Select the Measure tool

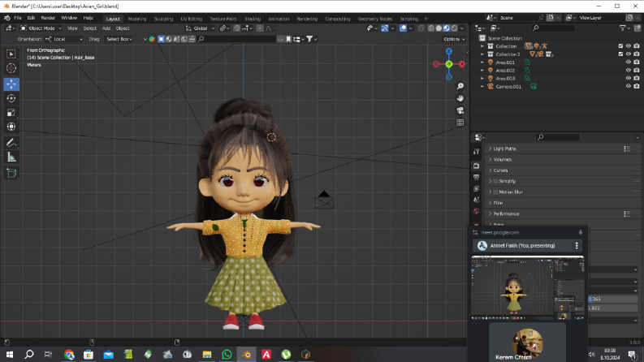pyautogui.click(x=11, y=157)
